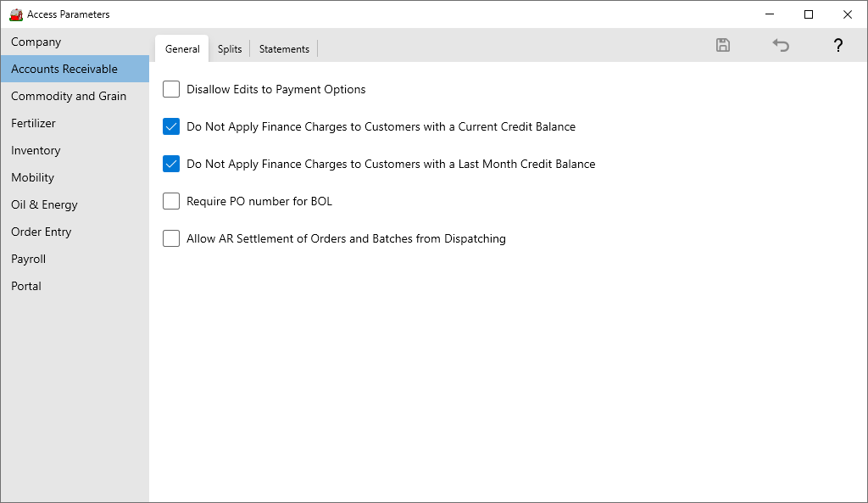Open Commodity and Grain parameters

pos(69,96)
